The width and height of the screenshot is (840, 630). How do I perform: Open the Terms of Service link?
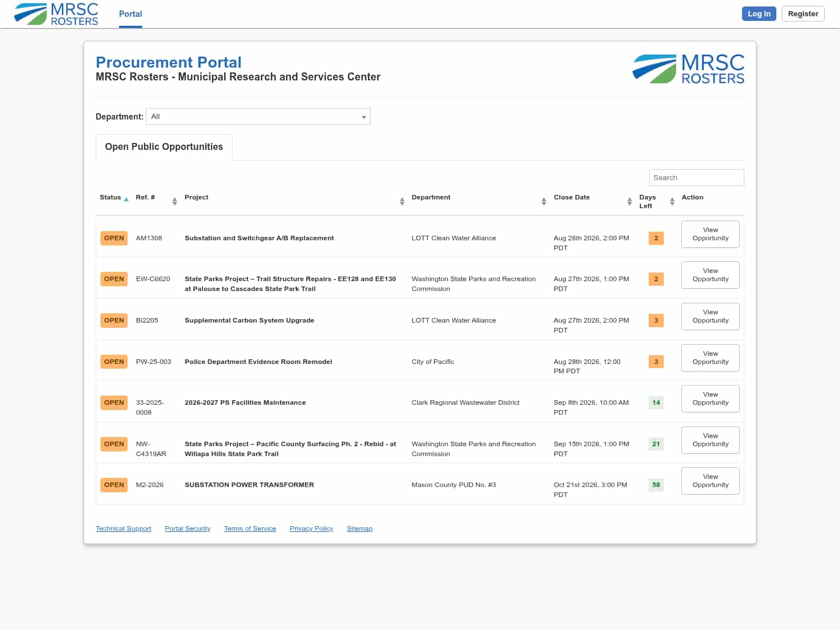pos(250,528)
